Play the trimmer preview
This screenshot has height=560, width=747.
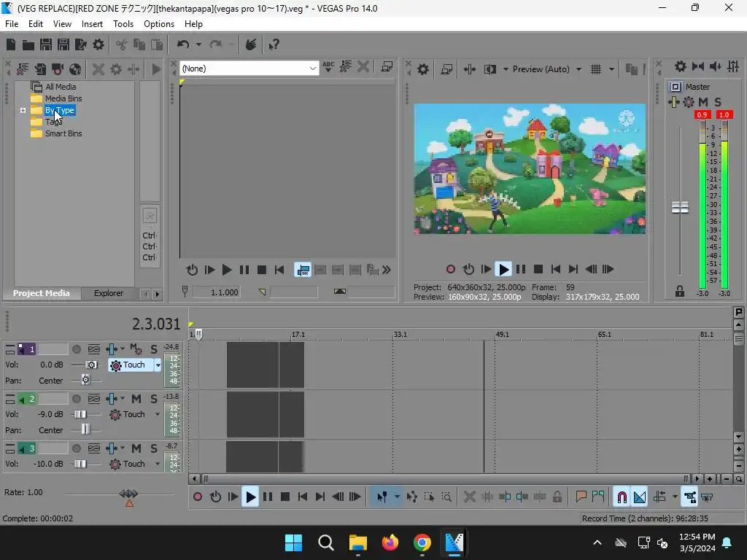click(x=227, y=270)
